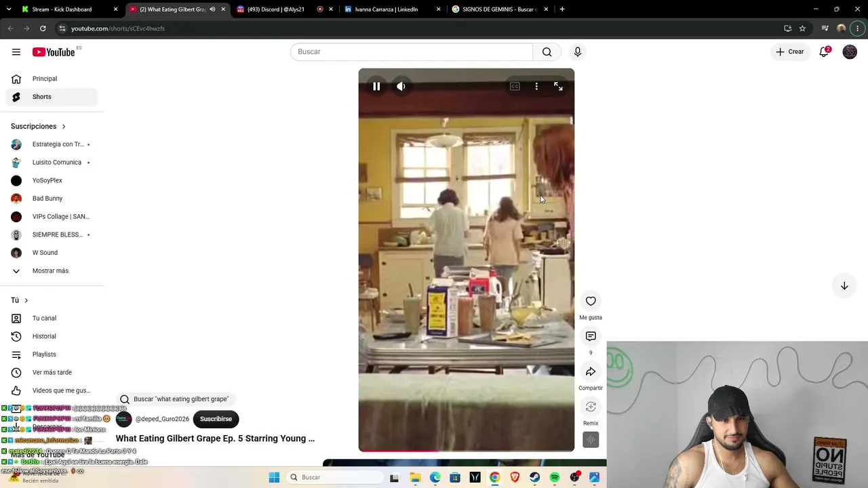868x488 pixels.
Task: Toggle closed captions on the Short
Action: (515, 86)
